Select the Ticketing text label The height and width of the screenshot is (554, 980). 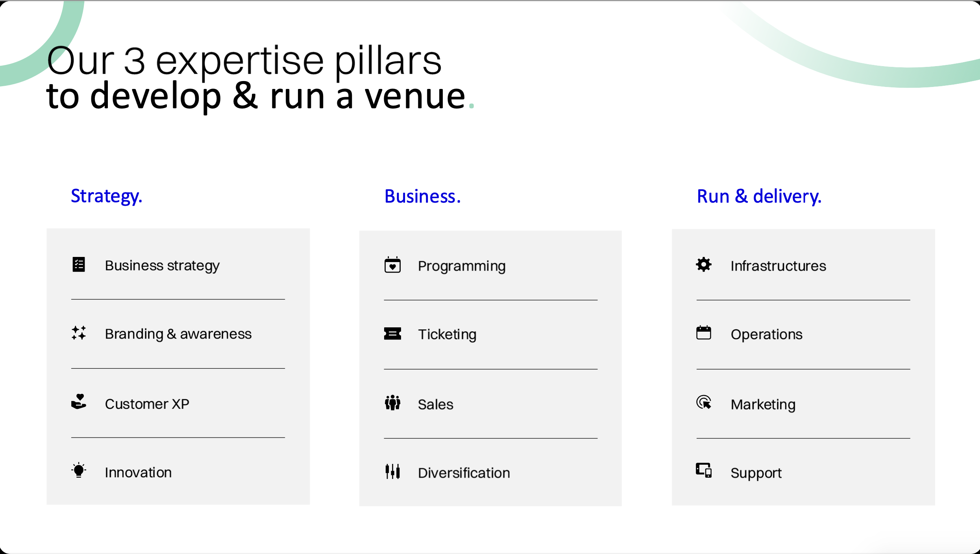pyautogui.click(x=447, y=334)
